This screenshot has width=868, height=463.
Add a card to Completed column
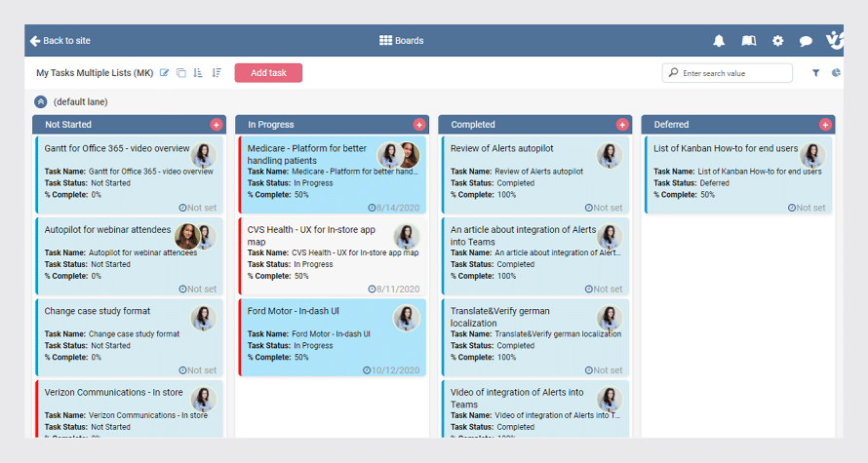[622, 125]
